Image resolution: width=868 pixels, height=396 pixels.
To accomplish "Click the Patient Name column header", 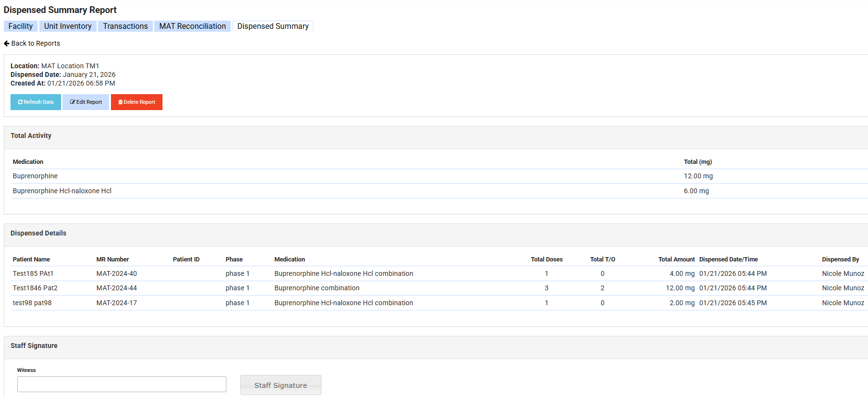I will [x=31, y=259].
